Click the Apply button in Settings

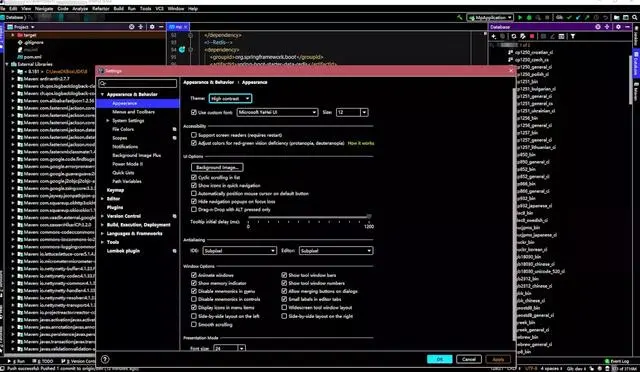[498, 359]
